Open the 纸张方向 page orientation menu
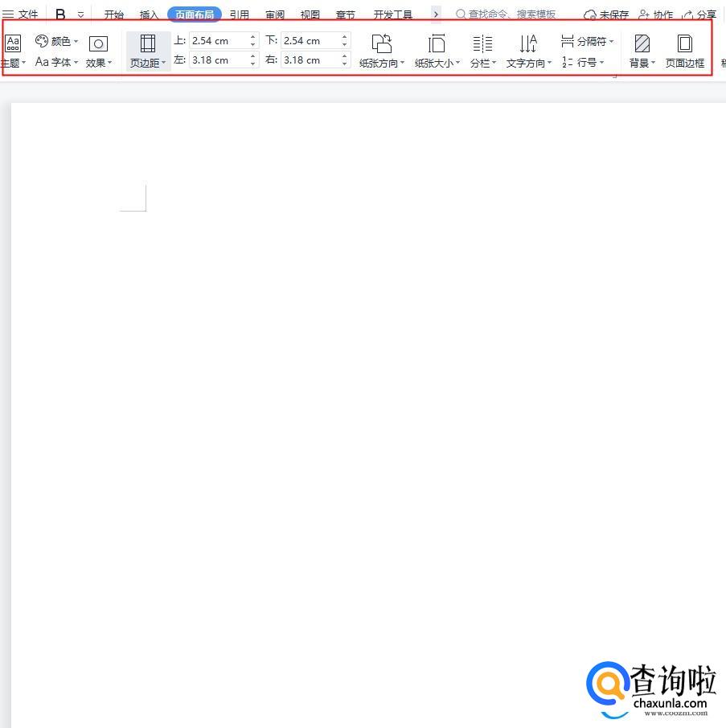 pyautogui.click(x=382, y=51)
